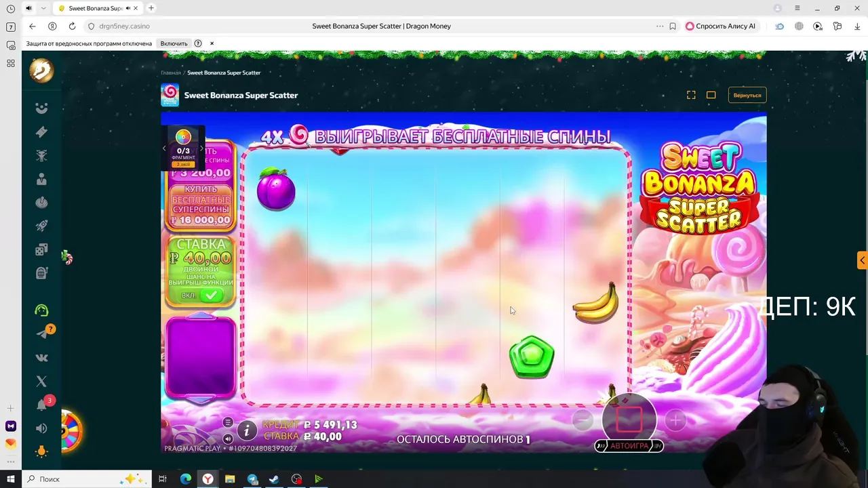This screenshot has width=868, height=488.
Task: Enter fullscreen mode for the game
Action: (x=691, y=95)
